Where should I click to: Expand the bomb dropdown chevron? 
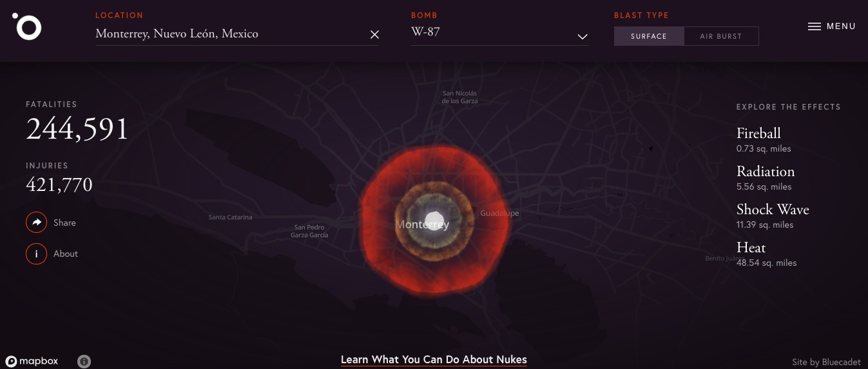[583, 37]
